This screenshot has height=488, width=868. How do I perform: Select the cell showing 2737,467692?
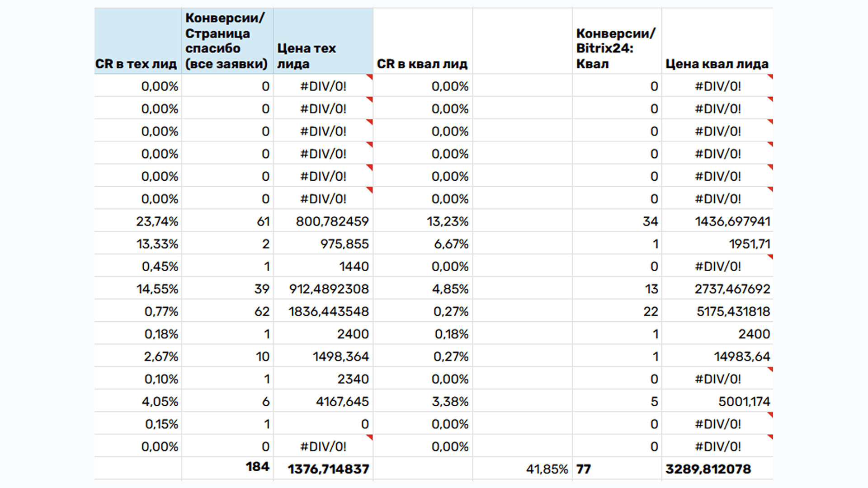pyautogui.click(x=732, y=289)
